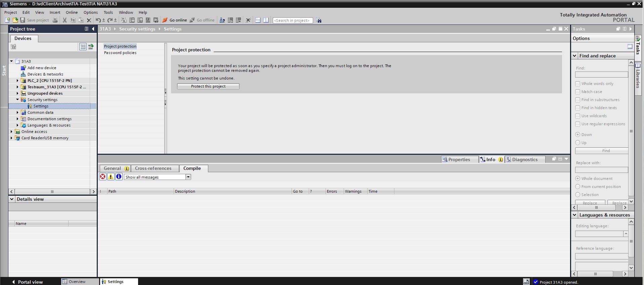This screenshot has height=285, width=644.
Task: Switch to the Cross-references tab
Action: (153, 168)
